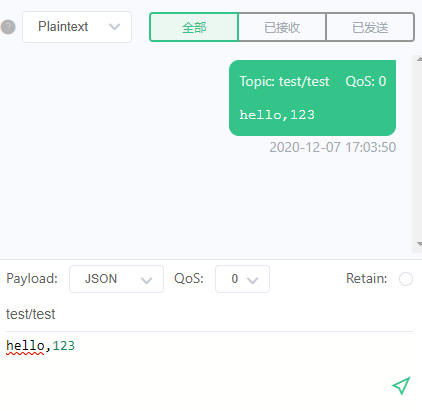Click the gray question mark help icon
Image resolution: width=422 pixels, height=411 pixels.
tap(8, 27)
